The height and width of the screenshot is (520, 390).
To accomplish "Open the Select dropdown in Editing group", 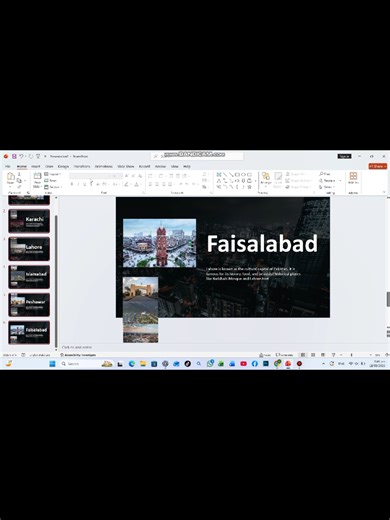I will (x=327, y=187).
